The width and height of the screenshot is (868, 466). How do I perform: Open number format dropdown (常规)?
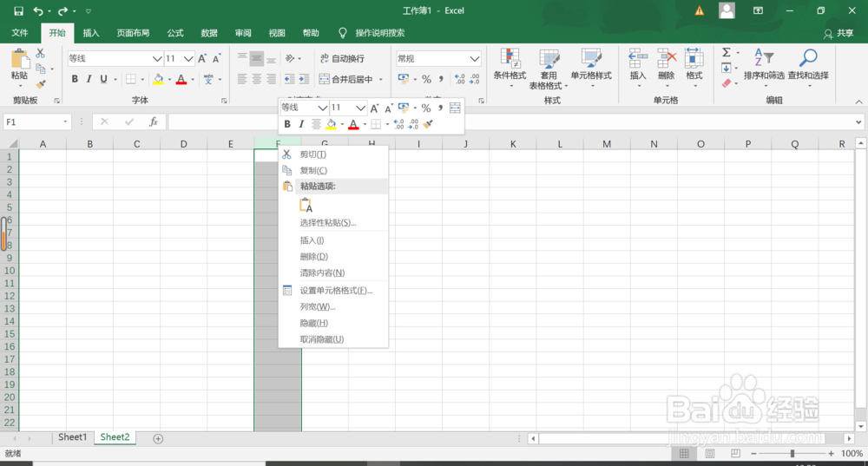[475, 59]
